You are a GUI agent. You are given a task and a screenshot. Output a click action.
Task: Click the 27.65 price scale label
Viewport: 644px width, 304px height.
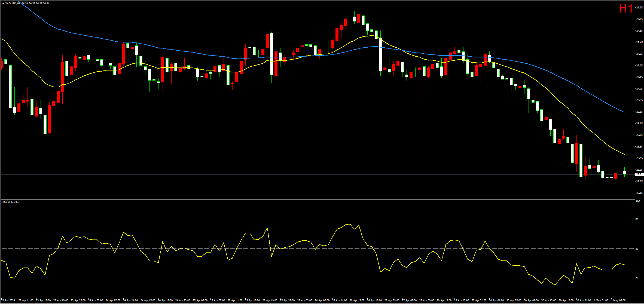639,19
